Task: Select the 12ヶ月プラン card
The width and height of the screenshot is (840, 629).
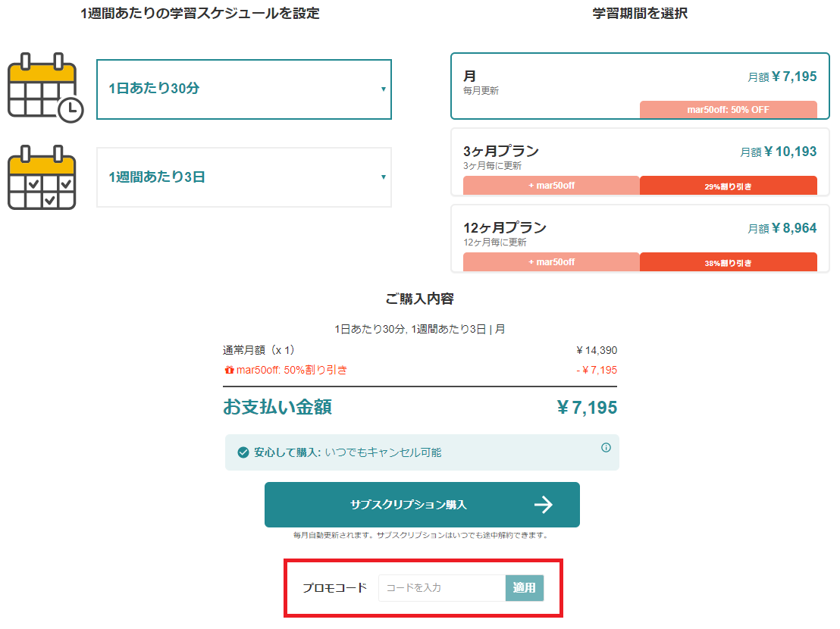Action: tap(640, 239)
